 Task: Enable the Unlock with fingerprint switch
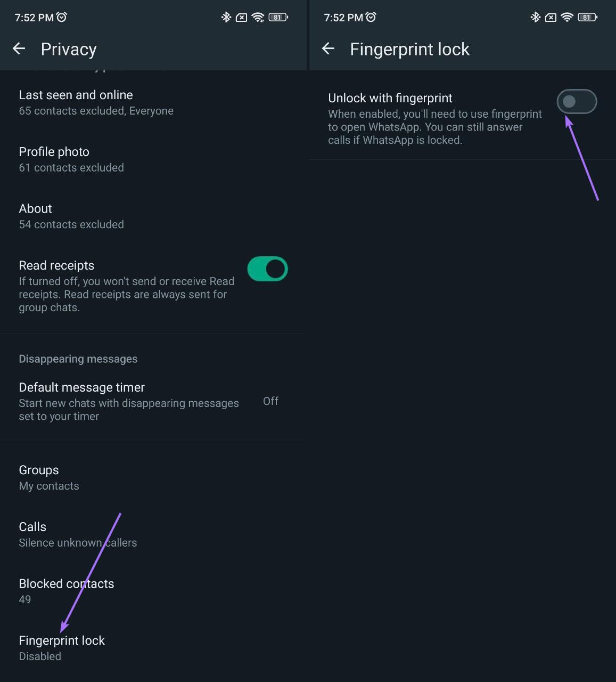pos(577,101)
